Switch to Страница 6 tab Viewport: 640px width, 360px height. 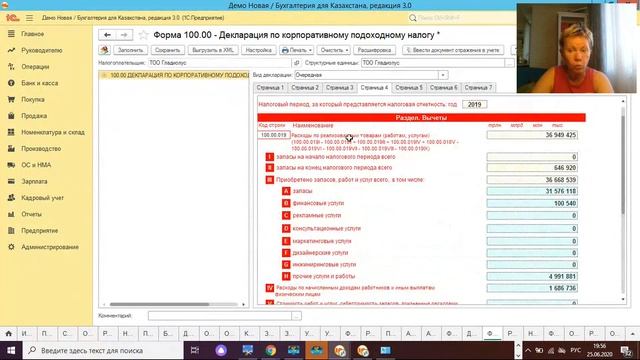(444, 88)
